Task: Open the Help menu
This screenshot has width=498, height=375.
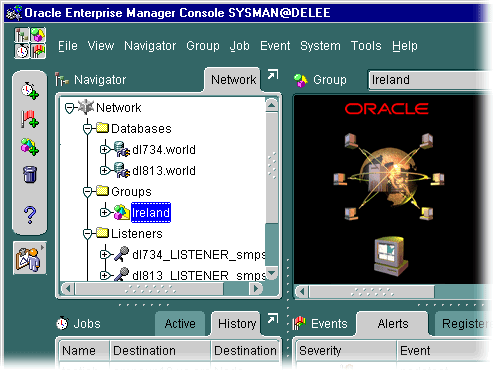Action: 405,46
